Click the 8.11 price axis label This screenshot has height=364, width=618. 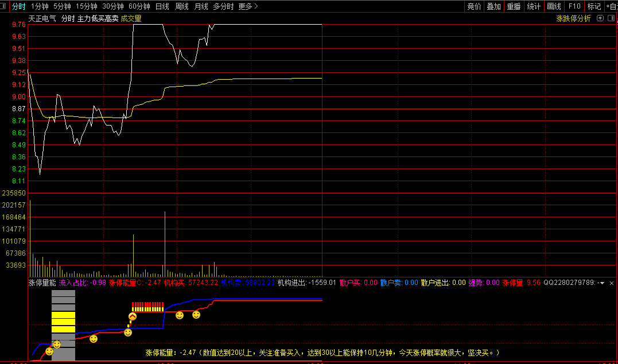[x=20, y=181]
